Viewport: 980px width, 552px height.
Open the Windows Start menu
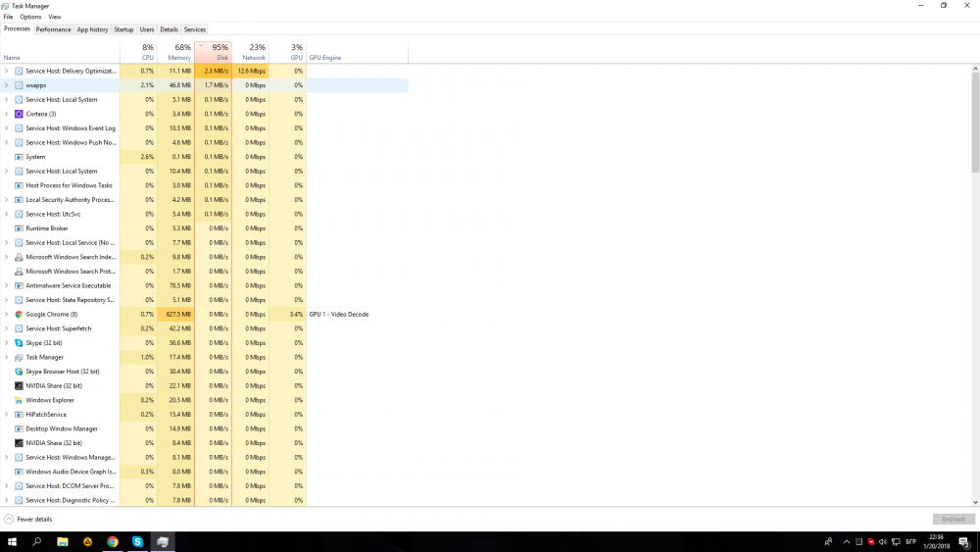[12, 542]
